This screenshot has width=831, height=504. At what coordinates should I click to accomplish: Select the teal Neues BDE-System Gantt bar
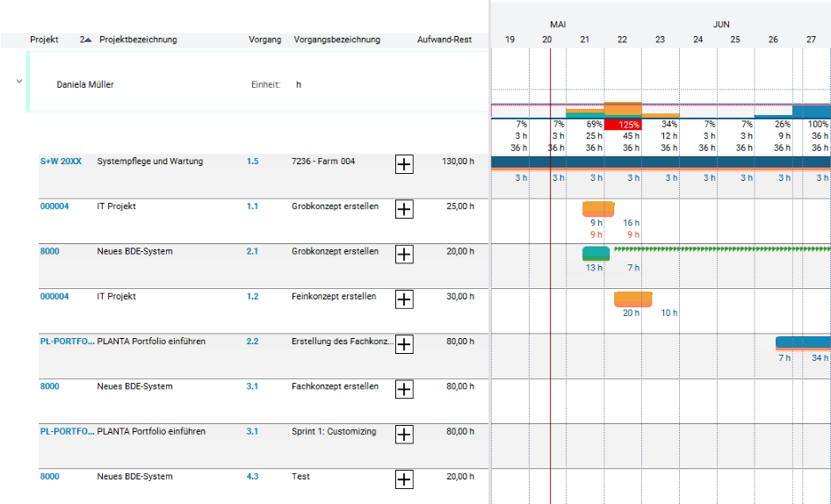click(x=596, y=254)
